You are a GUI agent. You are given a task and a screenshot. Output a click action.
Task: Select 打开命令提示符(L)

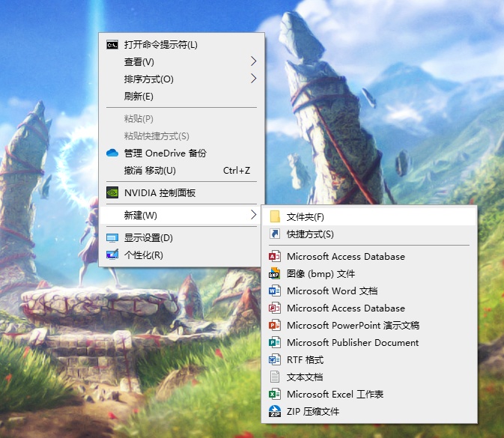click(182, 45)
